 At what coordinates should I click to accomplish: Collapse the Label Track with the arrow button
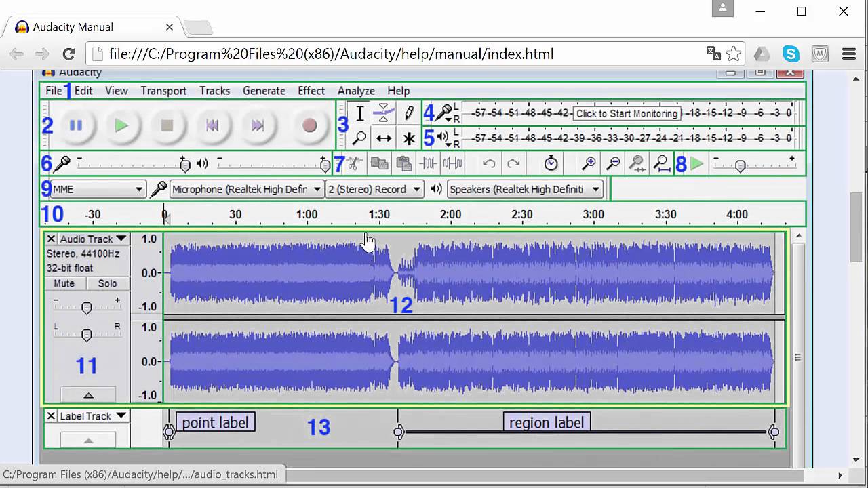(88, 440)
